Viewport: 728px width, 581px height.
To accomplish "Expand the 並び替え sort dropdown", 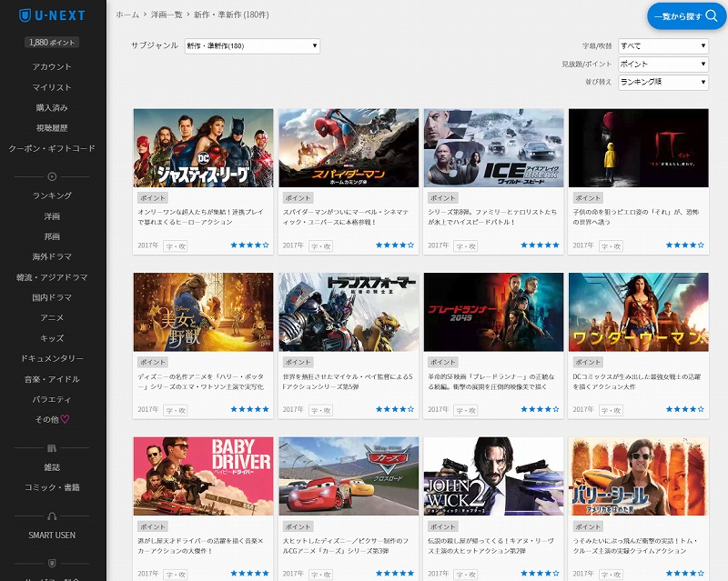I will point(662,83).
